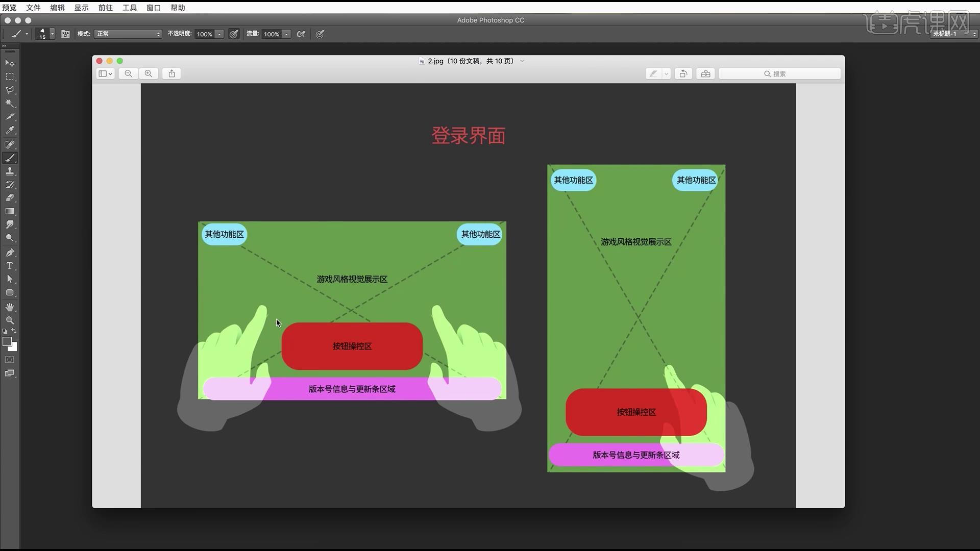
Task: Open the 显示 menu
Action: tap(81, 8)
